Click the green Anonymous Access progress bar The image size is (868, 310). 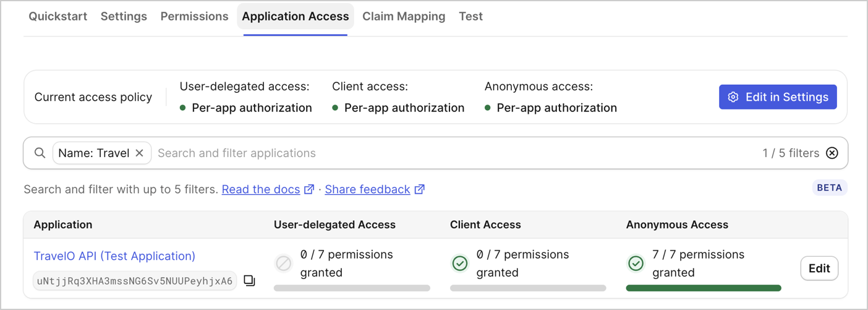704,288
